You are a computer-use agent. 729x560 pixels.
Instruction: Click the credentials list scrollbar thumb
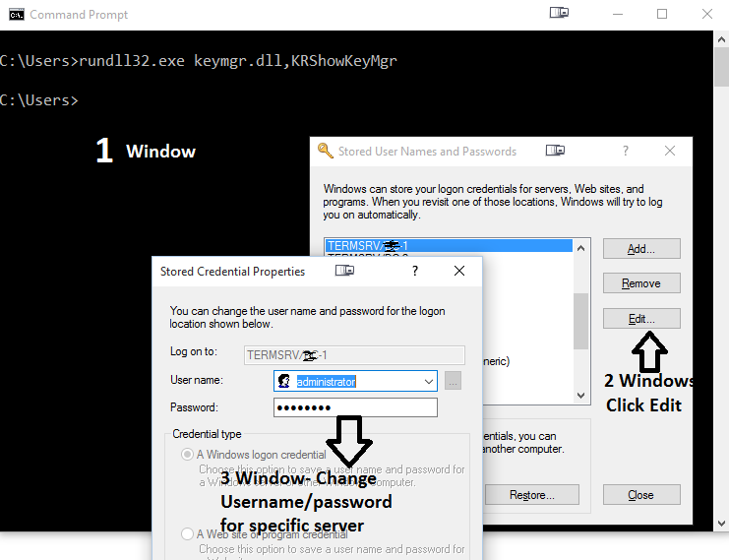(580, 321)
